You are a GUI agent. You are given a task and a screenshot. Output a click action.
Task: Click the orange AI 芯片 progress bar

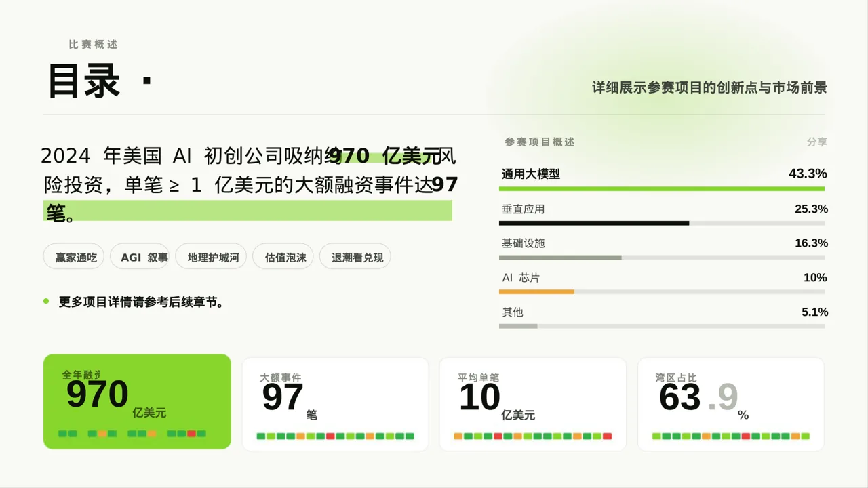pos(536,291)
